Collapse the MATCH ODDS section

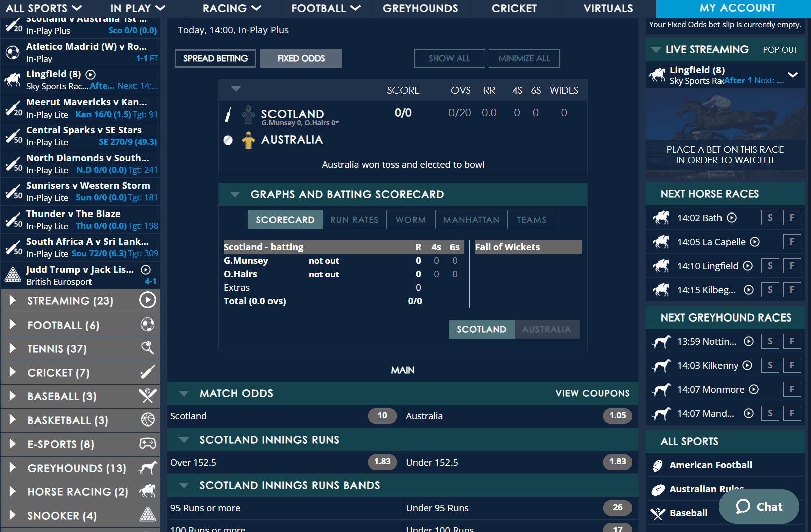183,393
